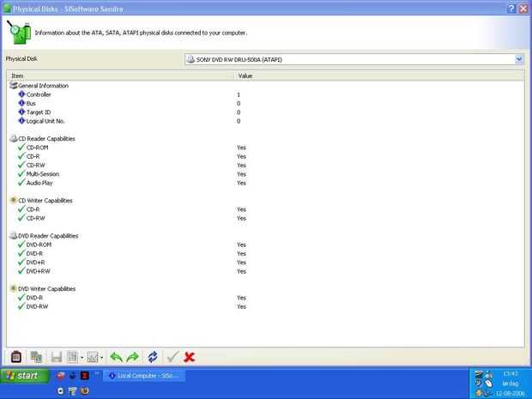This screenshot has height=399, width=532.
Task: Click the red quick launch icon beside start
Action: tap(61, 375)
